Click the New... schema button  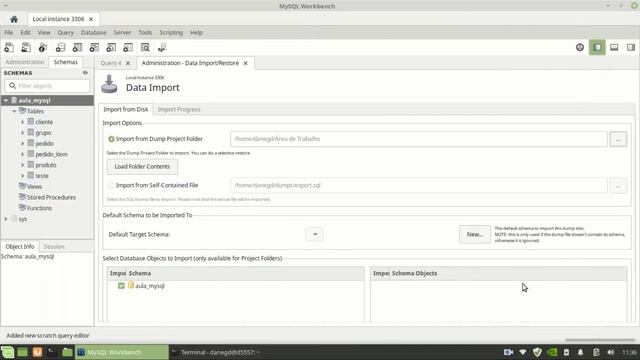pos(475,234)
